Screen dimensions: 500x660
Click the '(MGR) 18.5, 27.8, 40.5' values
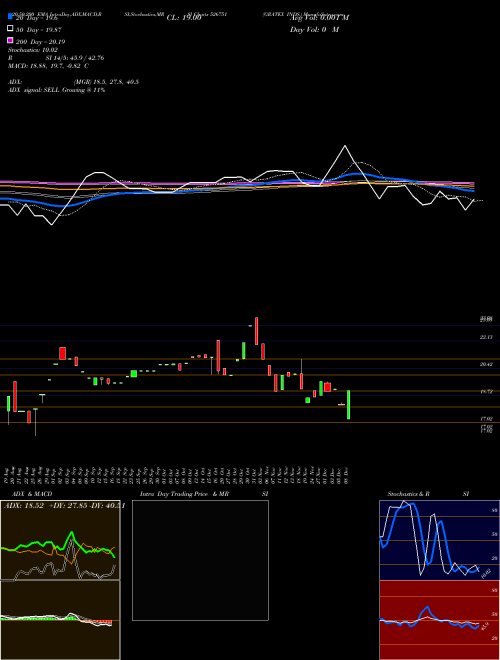pyautogui.click(x=106, y=82)
